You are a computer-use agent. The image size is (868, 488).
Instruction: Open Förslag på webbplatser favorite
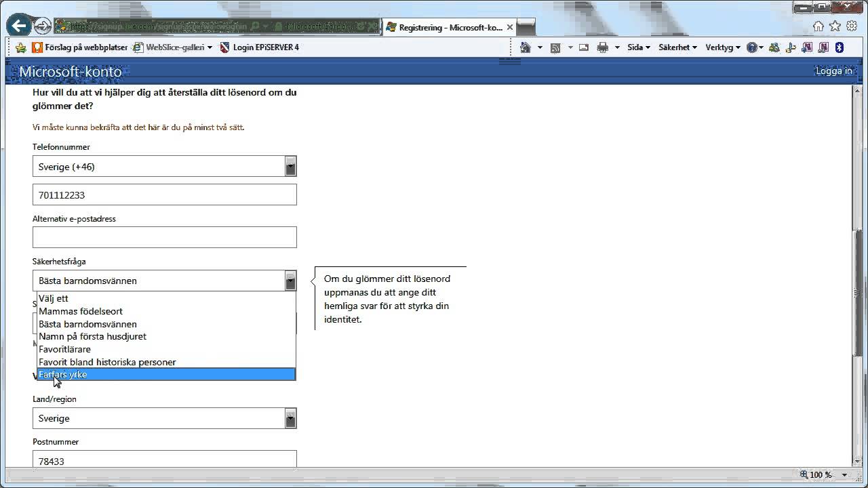pos(80,47)
